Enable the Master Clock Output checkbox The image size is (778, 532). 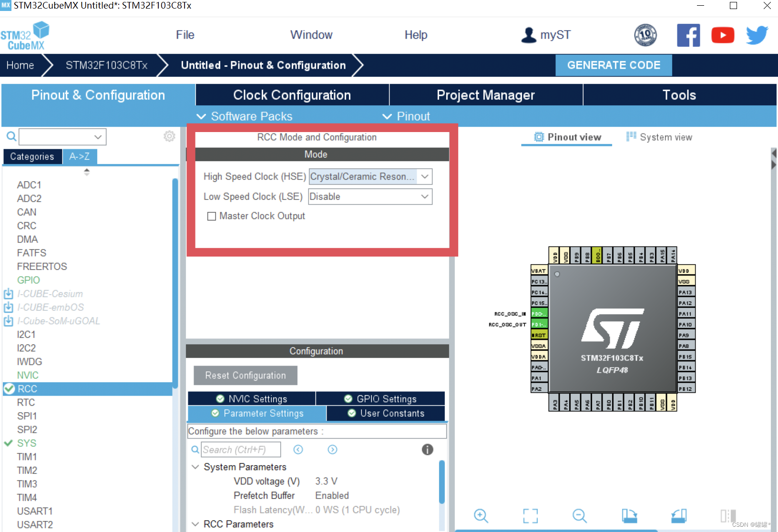click(212, 216)
